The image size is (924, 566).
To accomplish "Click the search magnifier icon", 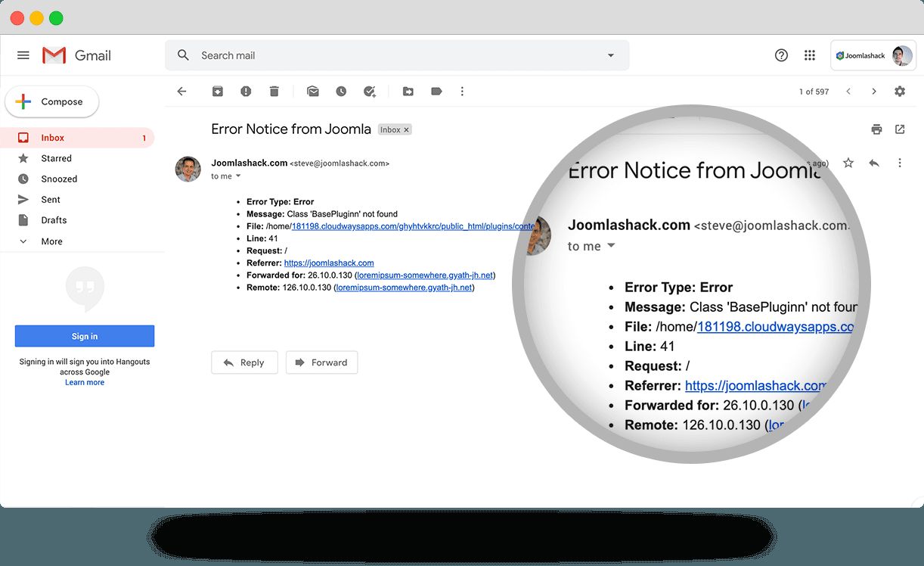I will (x=183, y=55).
